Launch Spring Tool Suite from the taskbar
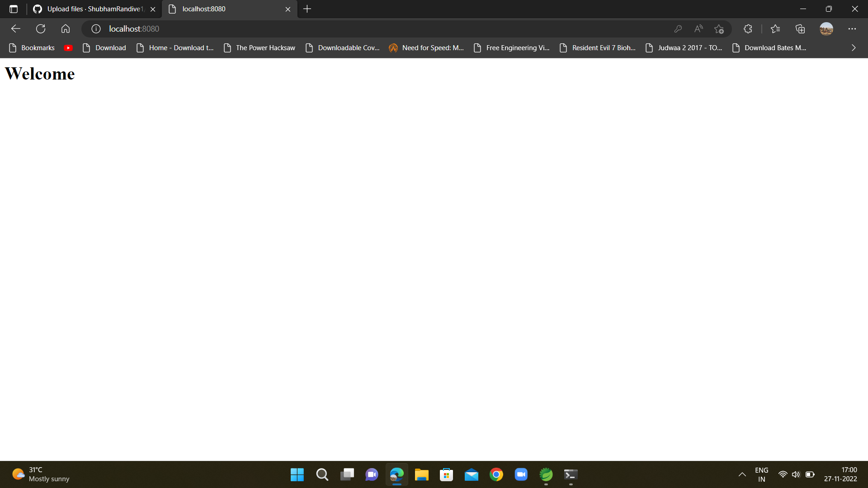 pos(546,474)
